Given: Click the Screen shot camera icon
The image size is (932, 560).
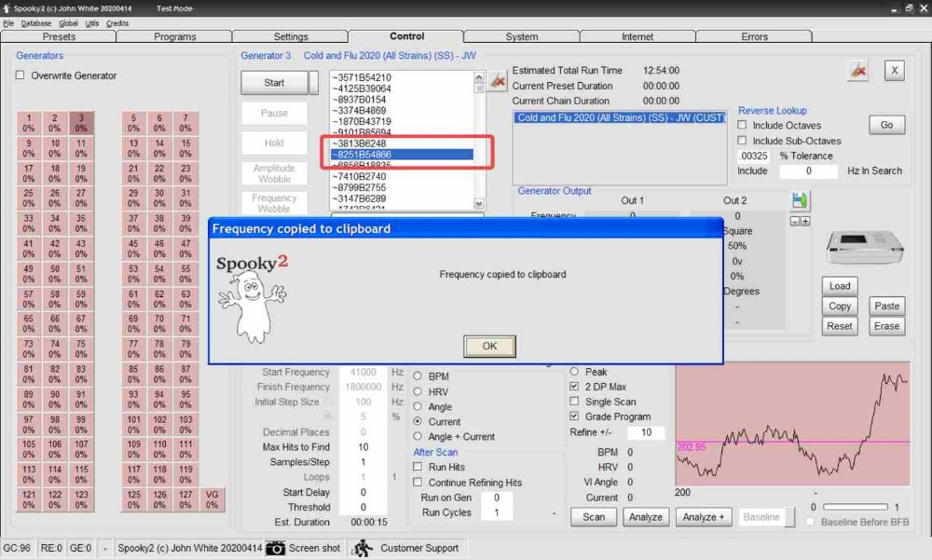Looking at the screenshot, I should point(275,548).
